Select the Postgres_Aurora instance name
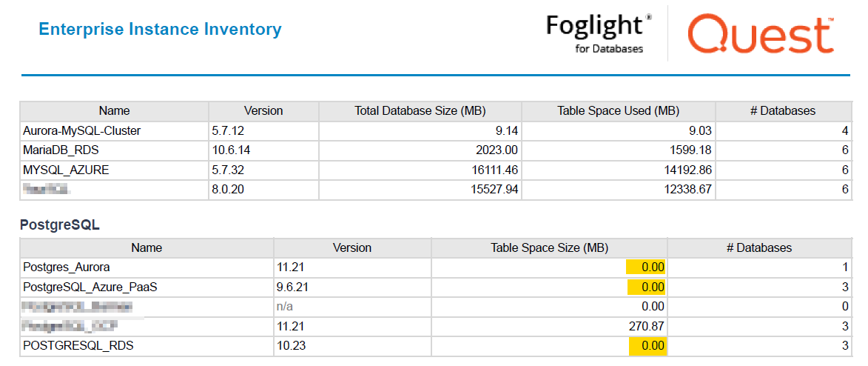868x366 pixels. [67, 267]
